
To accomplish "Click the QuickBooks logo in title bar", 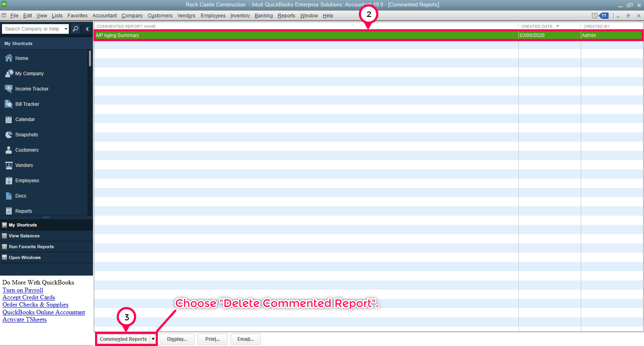I will coord(4,4).
